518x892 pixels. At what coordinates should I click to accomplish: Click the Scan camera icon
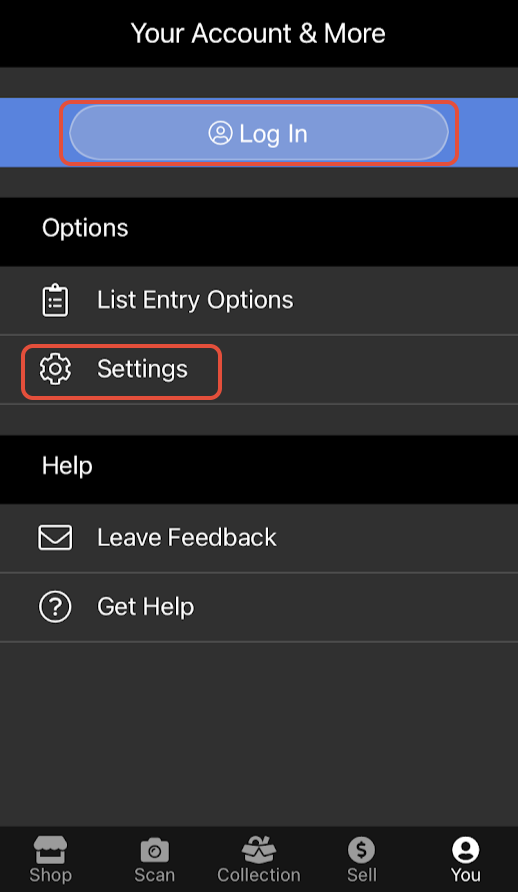pyautogui.click(x=155, y=851)
